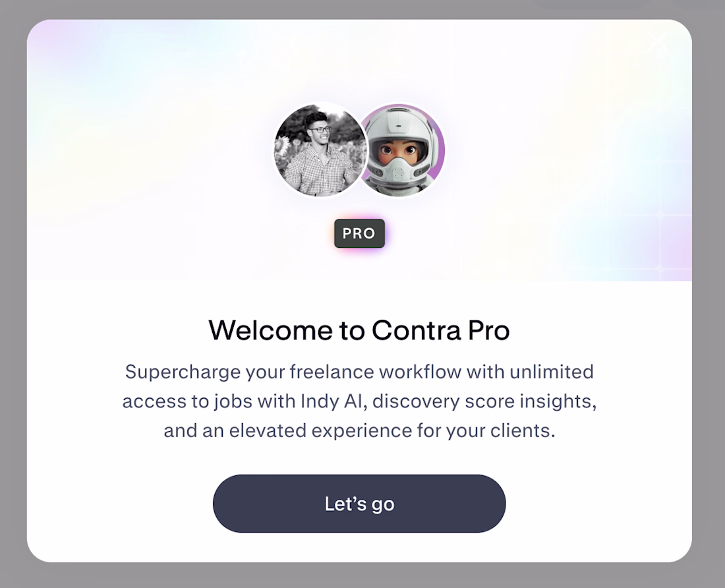Viewport: 725px width, 588px height.
Task: Click the phrase elevated experience for your clients
Action: pos(391,430)
